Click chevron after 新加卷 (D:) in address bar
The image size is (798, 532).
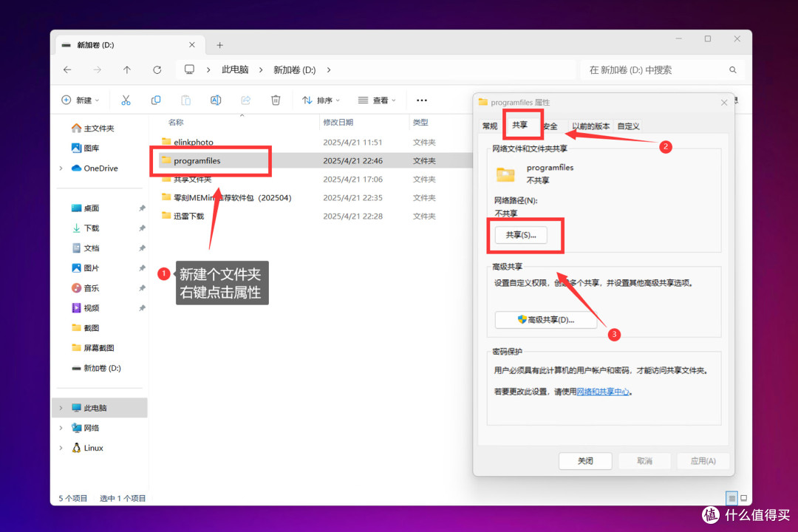coord(329,69)
